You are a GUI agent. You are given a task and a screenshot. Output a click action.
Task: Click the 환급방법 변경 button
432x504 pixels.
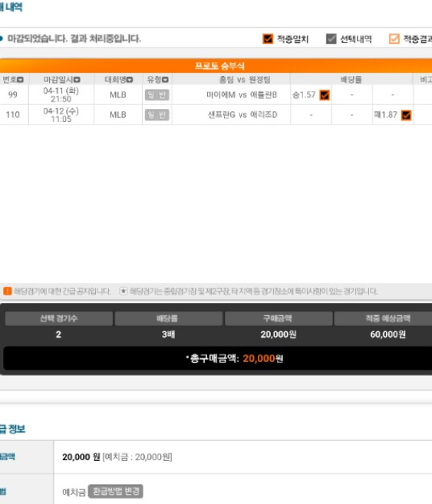point(116,491)
